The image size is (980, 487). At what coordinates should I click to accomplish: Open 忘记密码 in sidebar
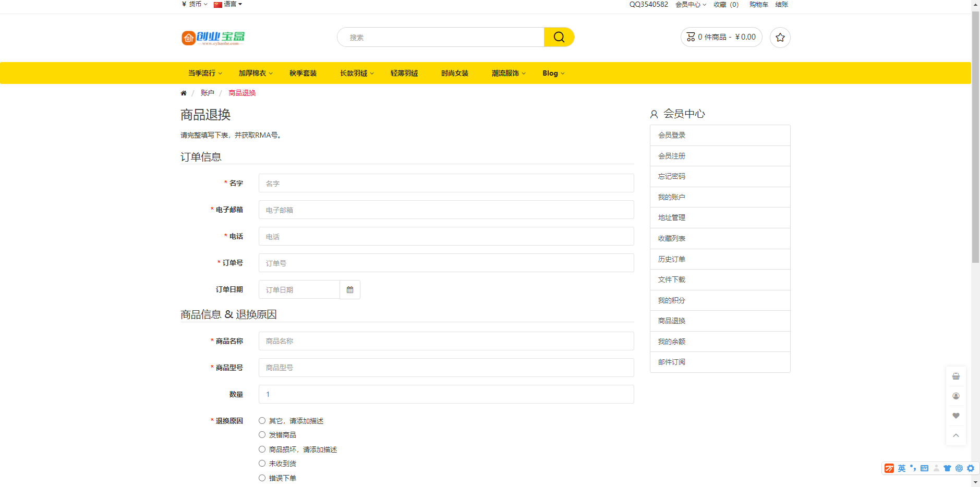click(720, 176)
